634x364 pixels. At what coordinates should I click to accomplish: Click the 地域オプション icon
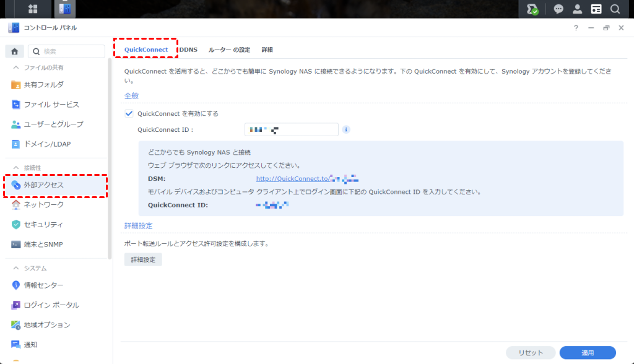coord(15,325)
